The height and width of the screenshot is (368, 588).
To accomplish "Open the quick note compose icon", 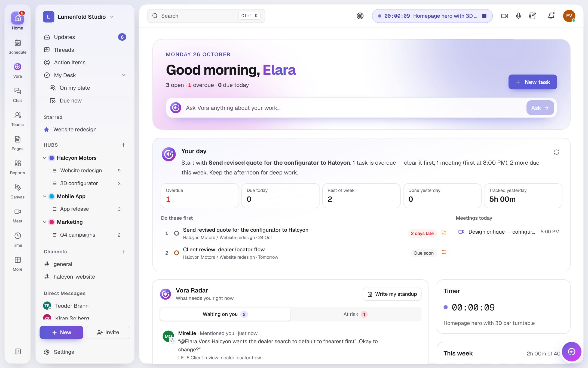I will pos(532,16).
